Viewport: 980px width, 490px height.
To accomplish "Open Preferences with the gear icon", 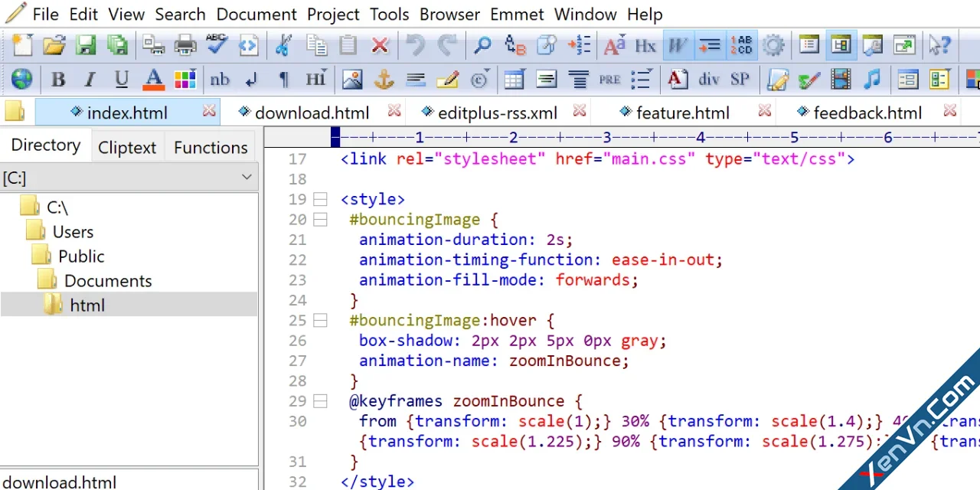I will pos(773,45).
